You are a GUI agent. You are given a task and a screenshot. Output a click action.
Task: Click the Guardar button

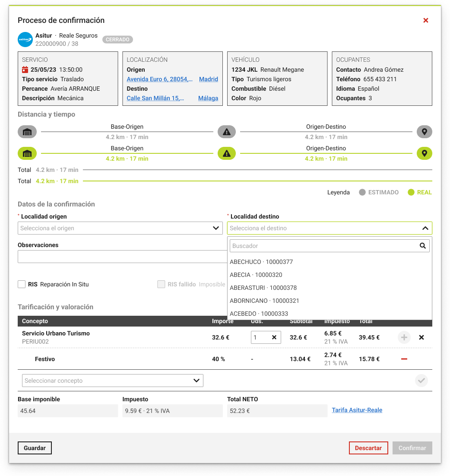(x=35, y=448)
